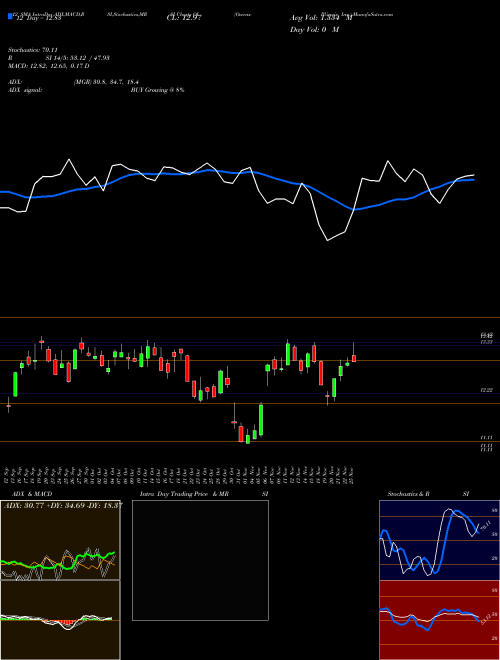This screenshot has height=660, width=500.
Task: Click the RSI 14/3 value text
Action: [x=78, y=58]
